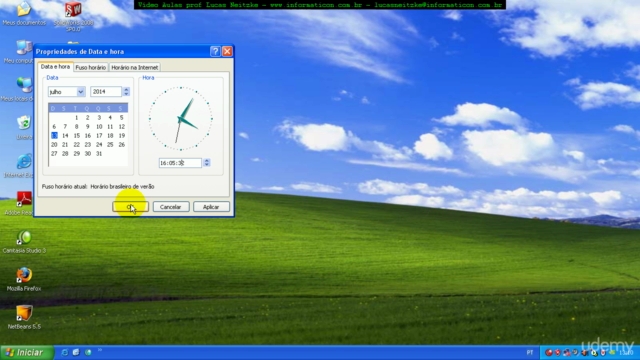Select day 23 in the calendar
Screen dimensions: 640x360
[87, 144]
